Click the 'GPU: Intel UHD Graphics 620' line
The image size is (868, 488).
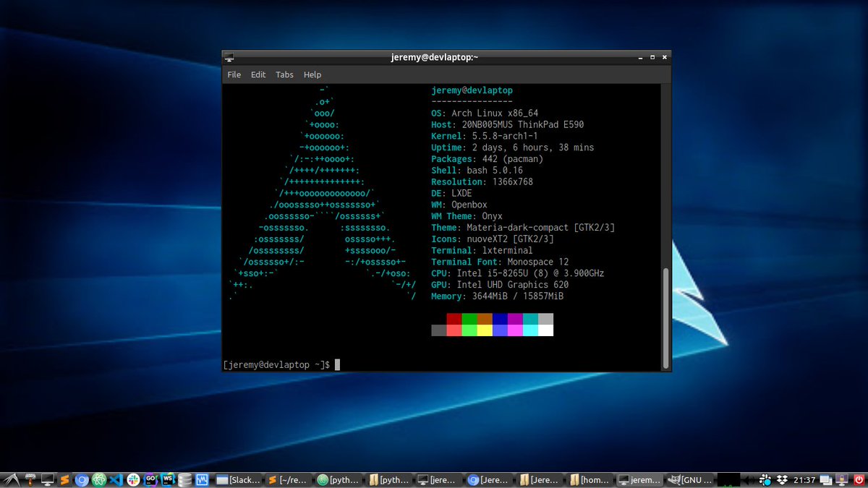tap(500, 285)
